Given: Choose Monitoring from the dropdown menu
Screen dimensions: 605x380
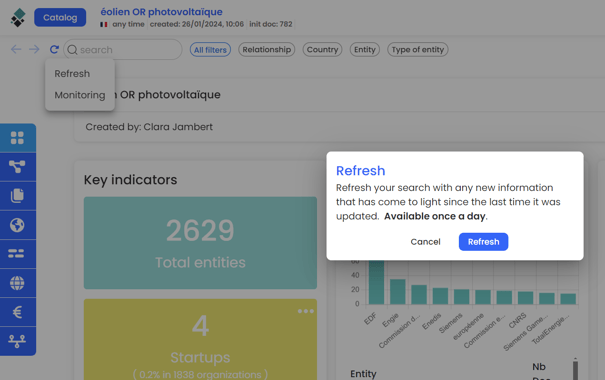Looking at the screenshot, I should click(79, 95).
